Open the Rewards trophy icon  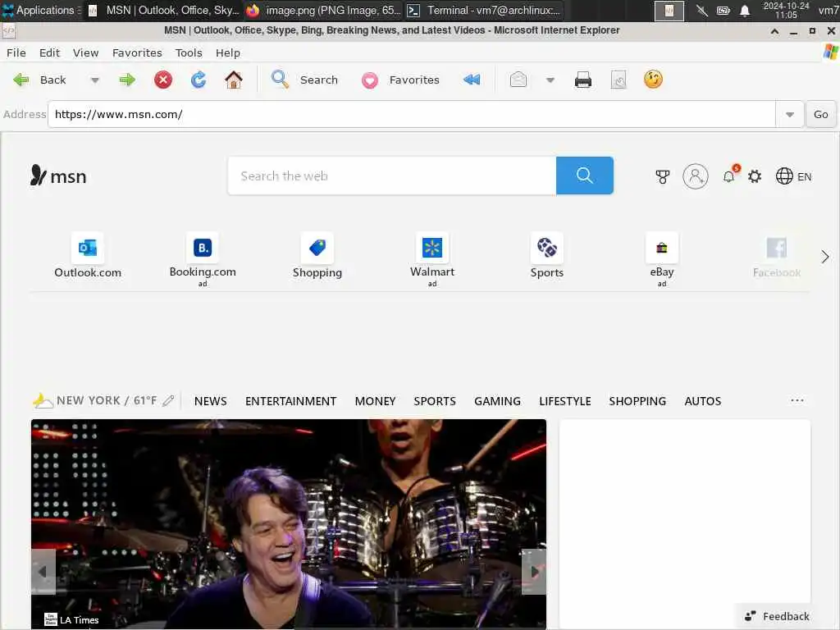[663, 177]
